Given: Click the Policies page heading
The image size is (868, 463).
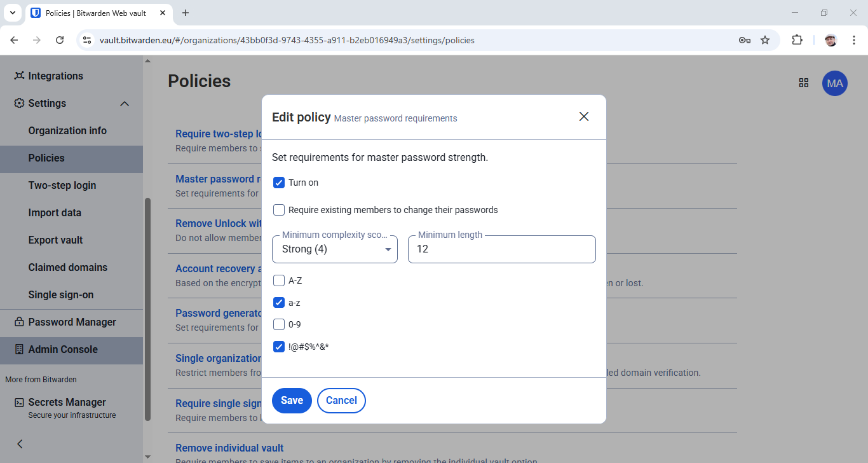Looking at the screenshot, I should tap(199, 81).
